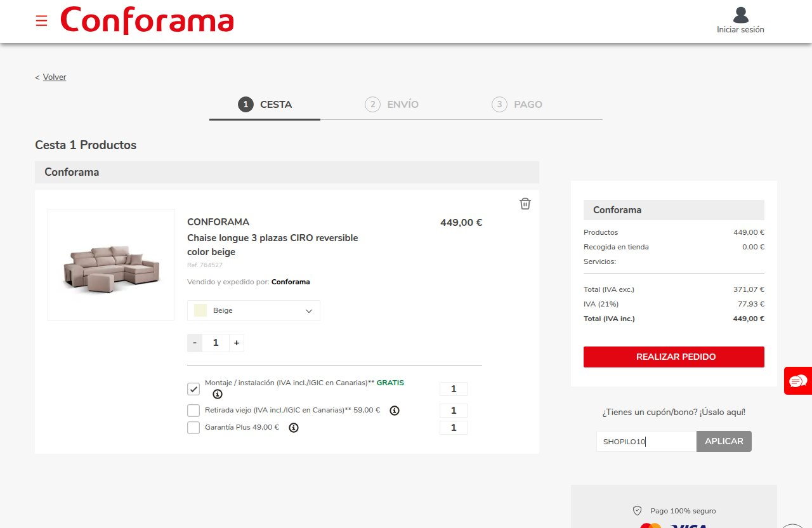Screen dimensions: 812x528
Task: Click product price 449,00 €
Action: coord(461,223)
